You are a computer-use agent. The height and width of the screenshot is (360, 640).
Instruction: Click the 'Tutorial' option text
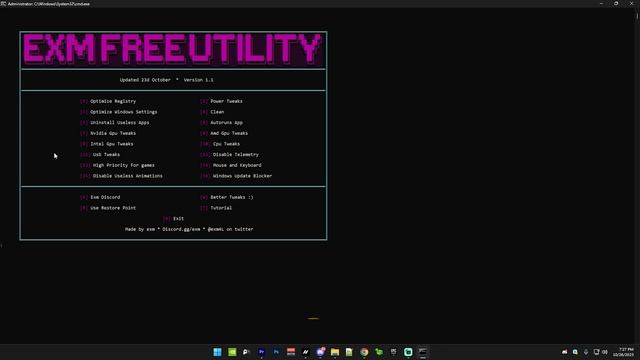pos(221,208)
